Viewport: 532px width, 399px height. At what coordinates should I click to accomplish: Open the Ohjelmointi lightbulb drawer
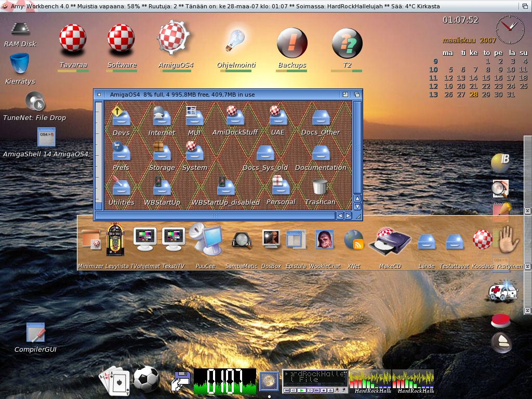[236, 42]
